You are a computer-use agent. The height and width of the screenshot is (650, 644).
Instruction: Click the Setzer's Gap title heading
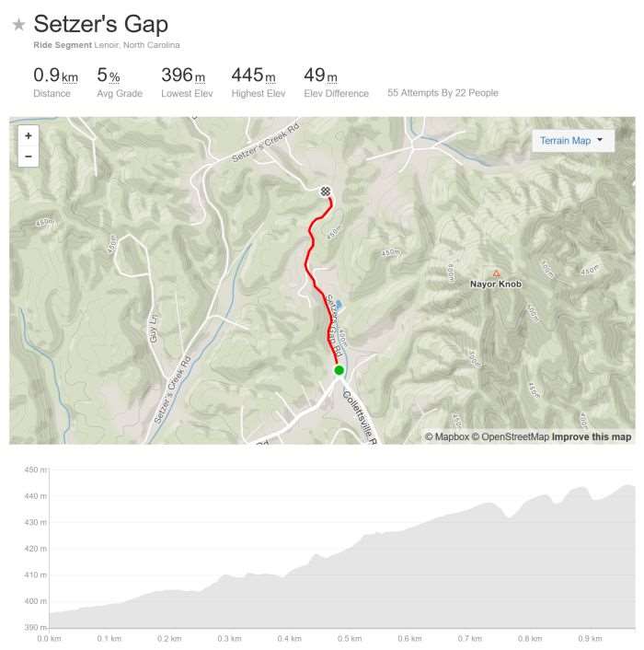pos(100,24)
